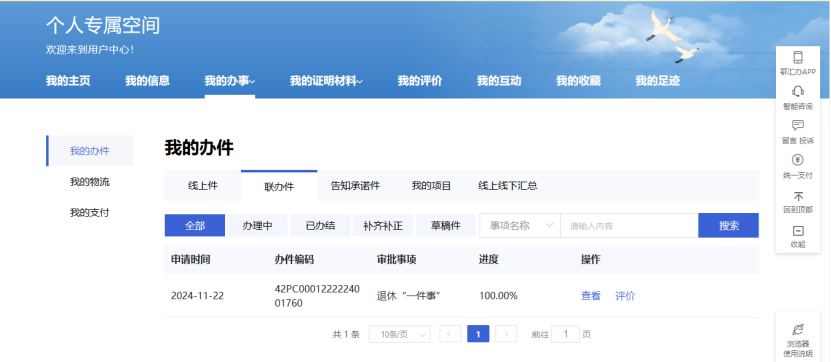The height and width of the screenshot is (362, 831).
Task: Open 统一支付 yen icon
Action: [798, 160]
